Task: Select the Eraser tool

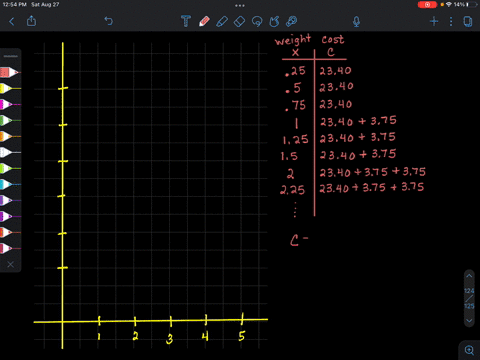Action: pos(239,22)
